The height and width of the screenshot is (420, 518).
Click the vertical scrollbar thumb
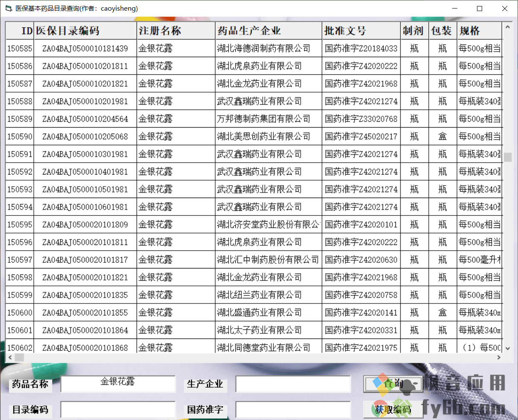pos(508,157)
